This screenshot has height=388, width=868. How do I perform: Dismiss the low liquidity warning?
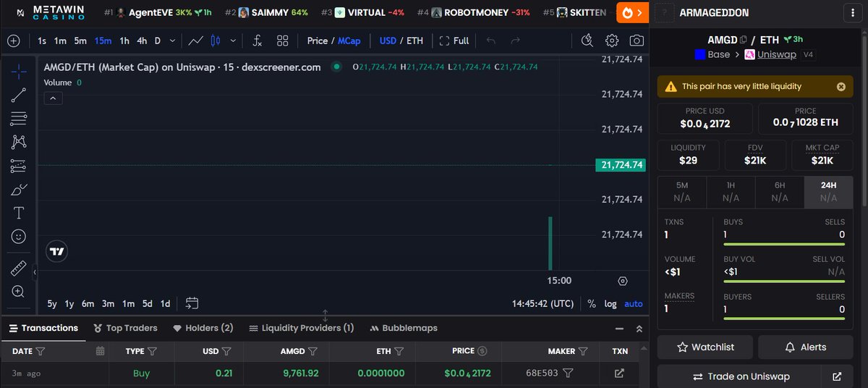pyautogui.click(x=841, y=86)
